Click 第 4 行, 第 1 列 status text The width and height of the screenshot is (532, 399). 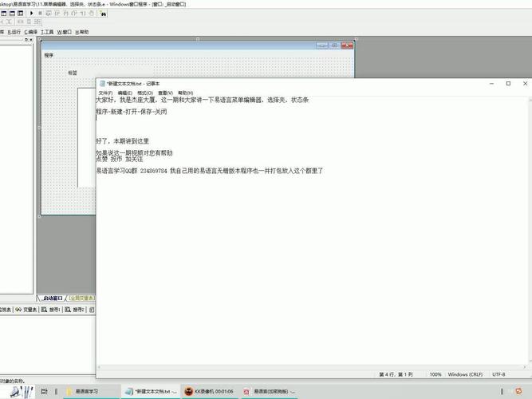pos(396,374)
